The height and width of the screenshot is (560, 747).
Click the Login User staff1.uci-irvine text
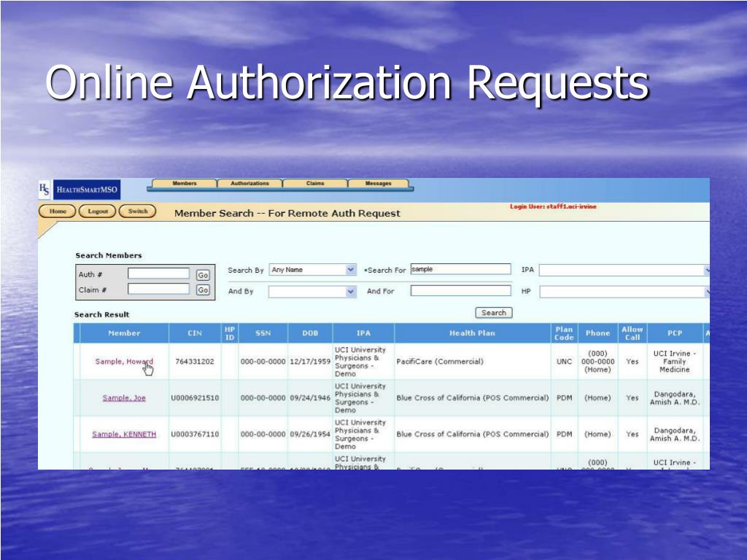pos(553,206)
